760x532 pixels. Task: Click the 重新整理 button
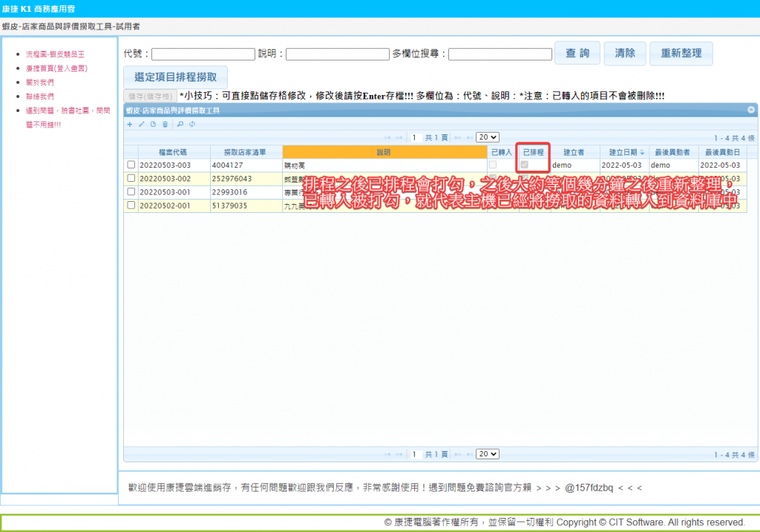click(681, 53)
